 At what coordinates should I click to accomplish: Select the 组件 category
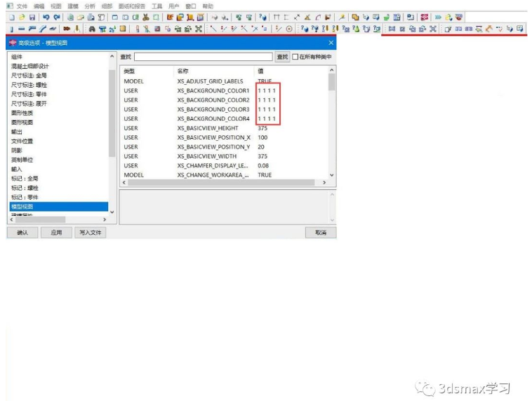click(x=17, y=57)
